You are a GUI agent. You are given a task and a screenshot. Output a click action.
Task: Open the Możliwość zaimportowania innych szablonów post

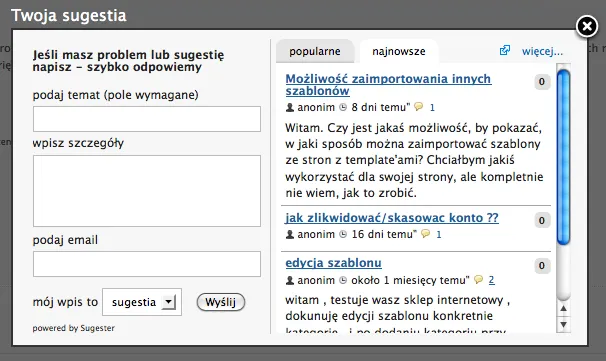(x=388, y=85)
